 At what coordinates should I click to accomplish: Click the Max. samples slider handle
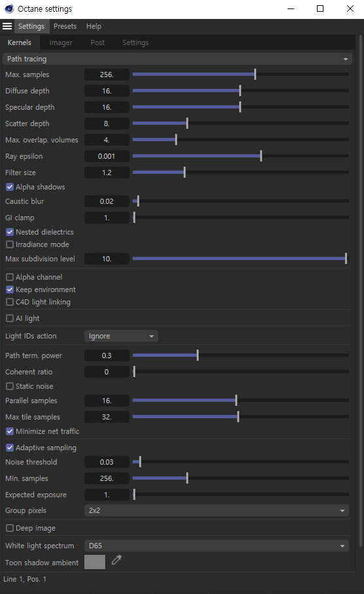click(x=256, y=74)
